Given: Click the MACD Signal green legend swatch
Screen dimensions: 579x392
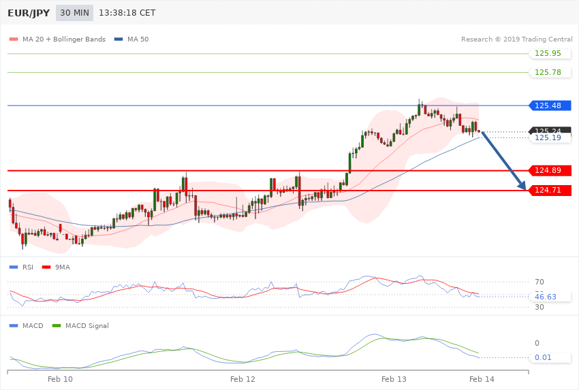Looking at the screenshot, I should pos(57,325).
